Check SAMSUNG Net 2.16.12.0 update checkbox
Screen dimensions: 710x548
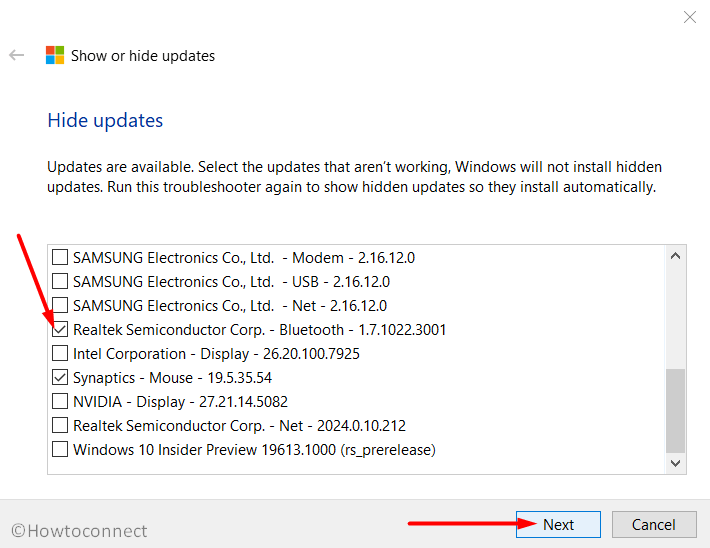[x=60, y=305]
